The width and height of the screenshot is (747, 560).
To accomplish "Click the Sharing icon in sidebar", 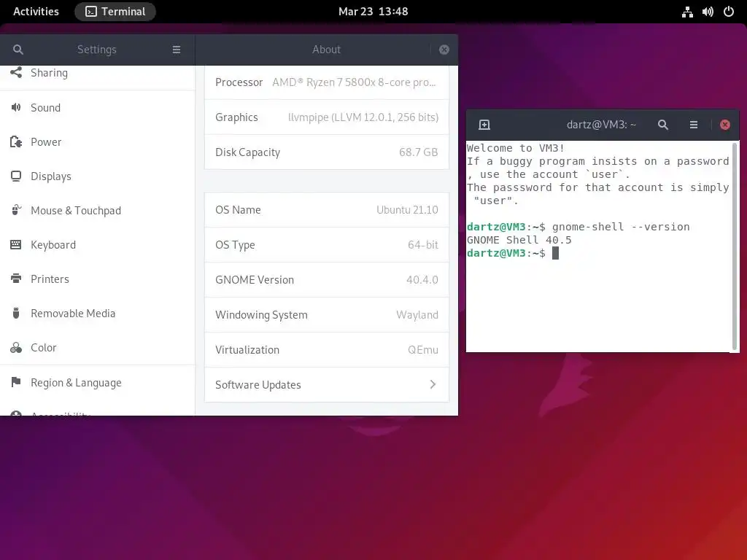I will click(x=16, y=72).
